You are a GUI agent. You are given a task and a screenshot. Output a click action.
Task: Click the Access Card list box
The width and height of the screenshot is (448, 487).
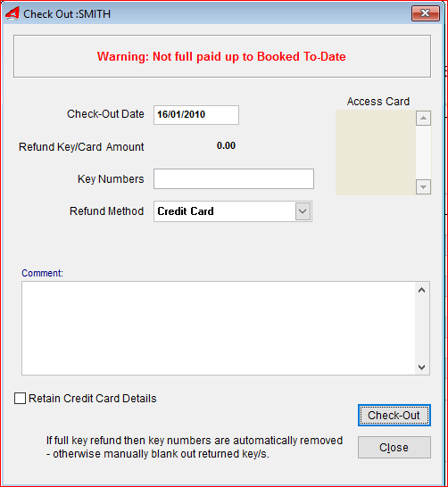click(376, 153)
